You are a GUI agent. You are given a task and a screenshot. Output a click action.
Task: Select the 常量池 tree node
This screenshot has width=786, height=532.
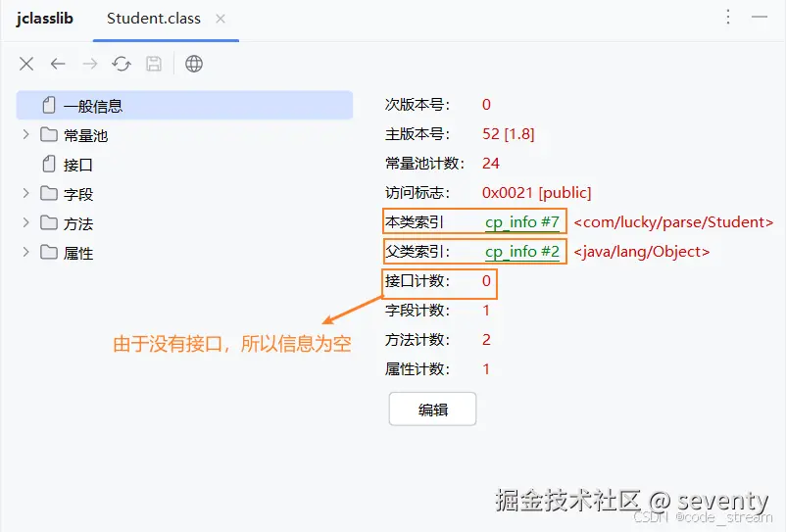(x=85, y=135)
